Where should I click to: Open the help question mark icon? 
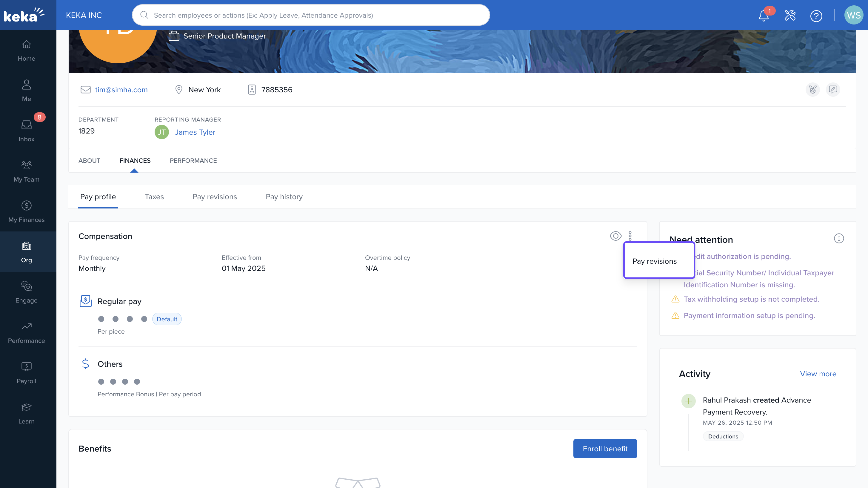click(816, 16)
